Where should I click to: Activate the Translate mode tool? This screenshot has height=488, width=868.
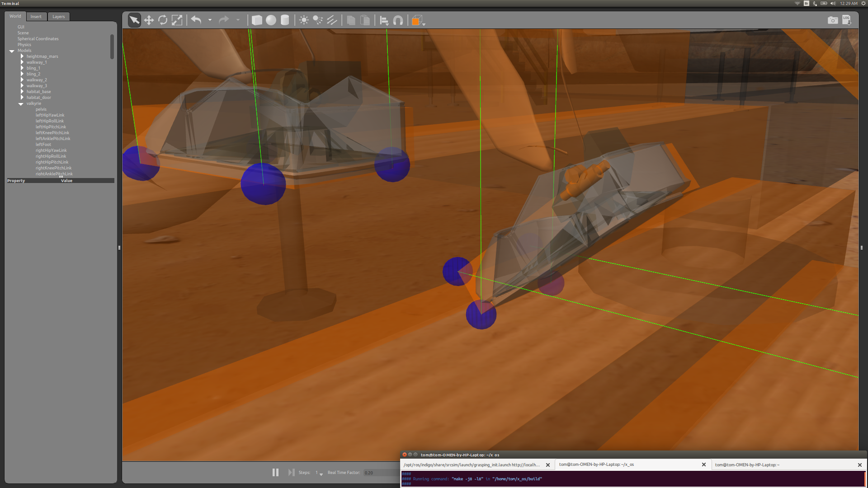[x=149, y=20]
